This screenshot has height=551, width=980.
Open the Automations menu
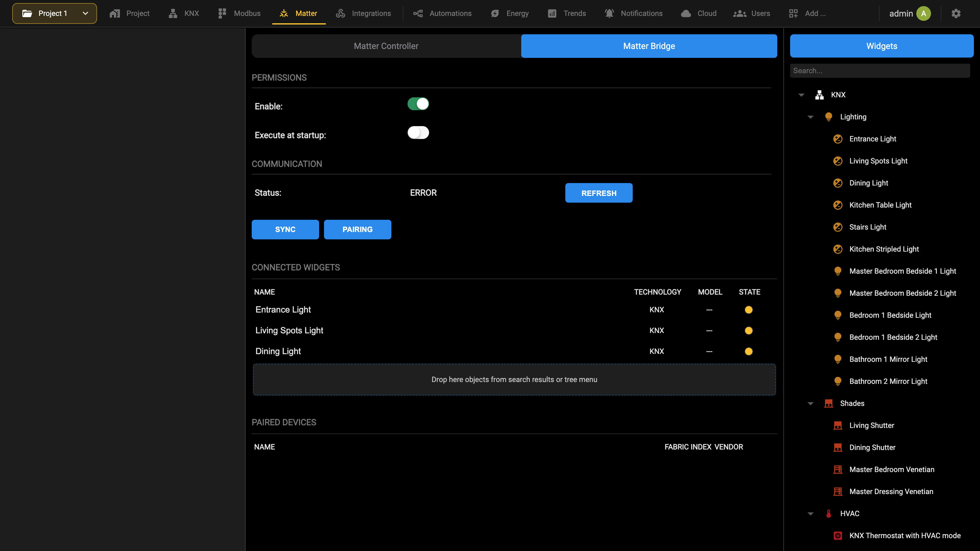442,13
